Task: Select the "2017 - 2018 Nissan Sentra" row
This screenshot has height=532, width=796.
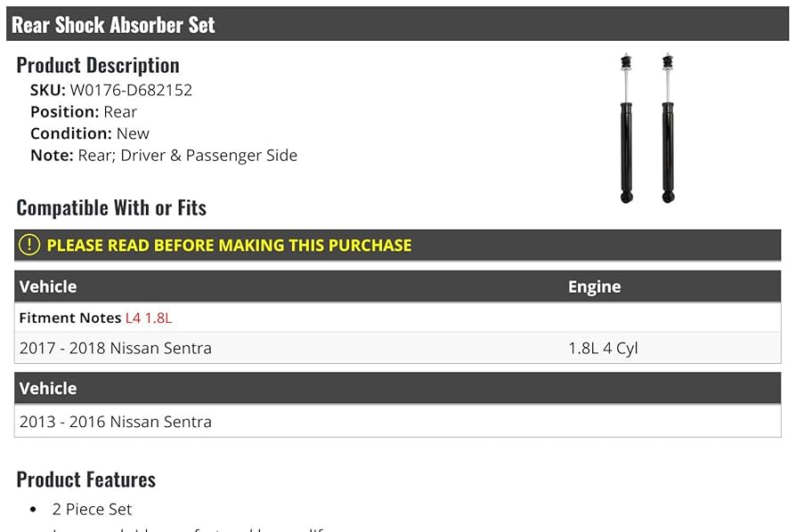Action: click(x=116, y=348)
